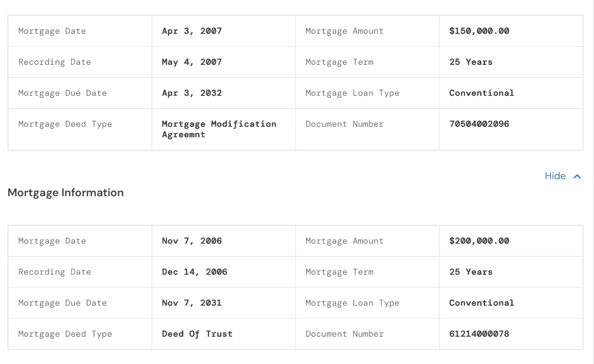
Task: Select the May 4, 2007 recording date
Action: tap(192, 62)
